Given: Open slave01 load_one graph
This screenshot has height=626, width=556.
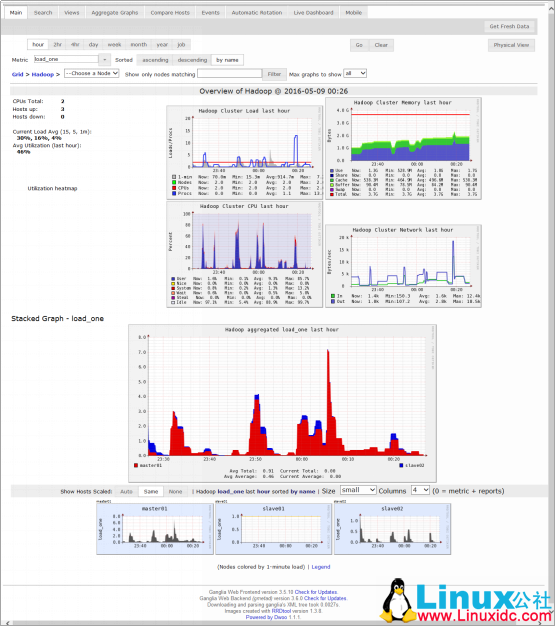Looking at the screenshot, I should [x=273, y=529].
